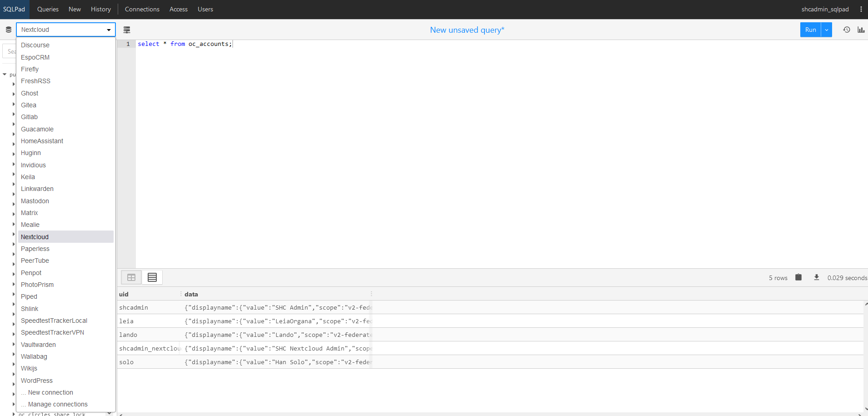Screen dimensions: 868x416
Task: Click the uid column header
Action: 149,294
